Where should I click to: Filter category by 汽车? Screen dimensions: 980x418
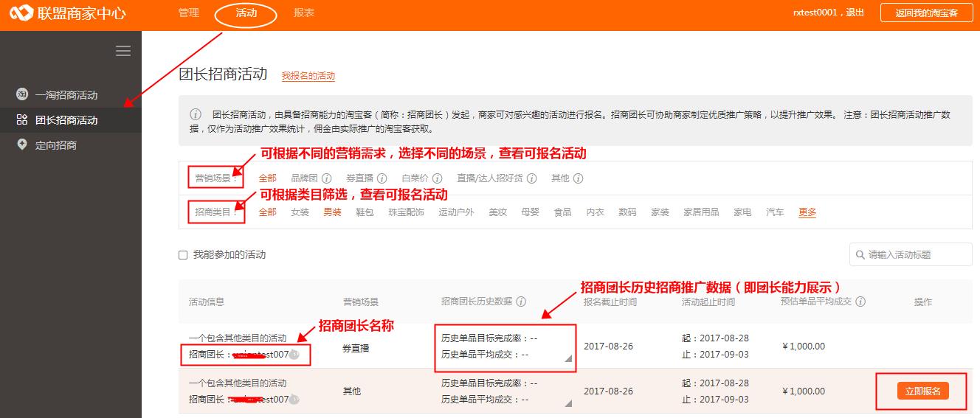[775, 212]
